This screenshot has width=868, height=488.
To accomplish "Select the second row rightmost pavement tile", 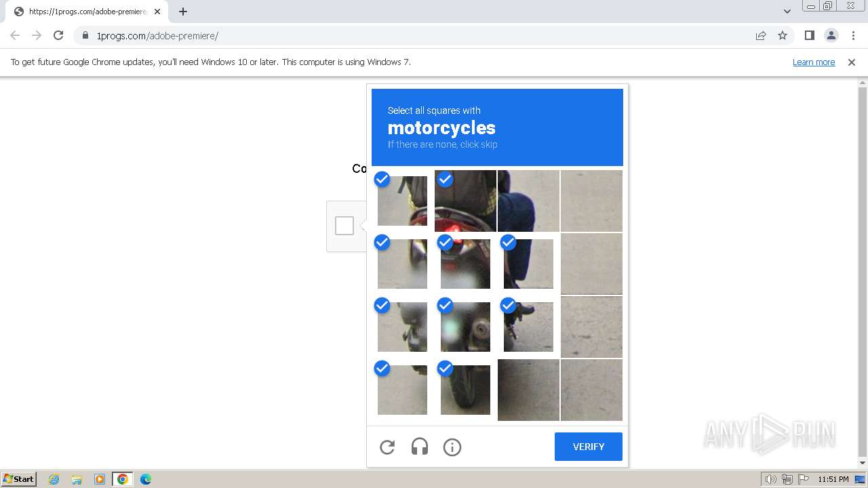I will [591, 264].
